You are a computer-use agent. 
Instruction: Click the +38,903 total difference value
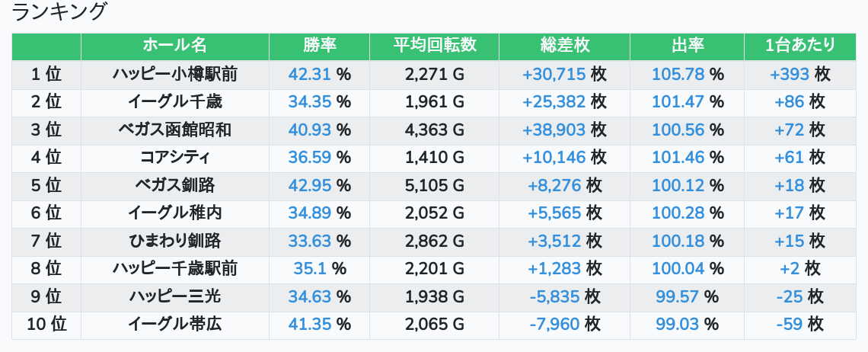click(x=554, y=130)
